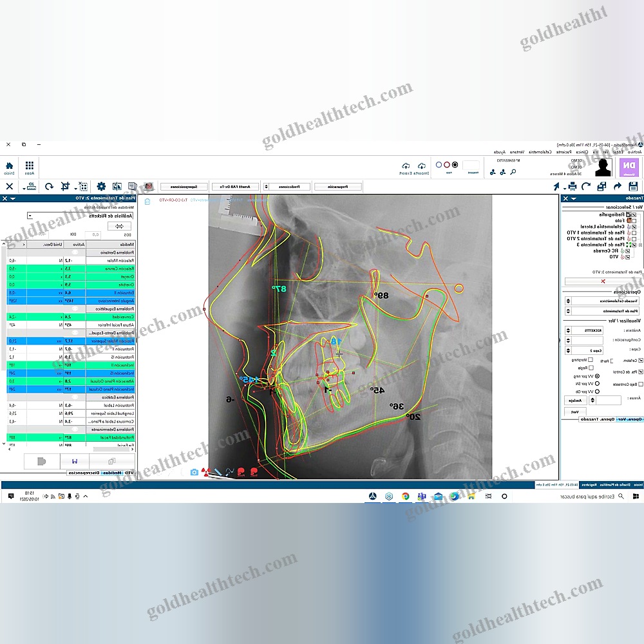Viewport: 644px width, 644px height.
Task: Open the Predicciones dropdown stepper
Action: 266,187
